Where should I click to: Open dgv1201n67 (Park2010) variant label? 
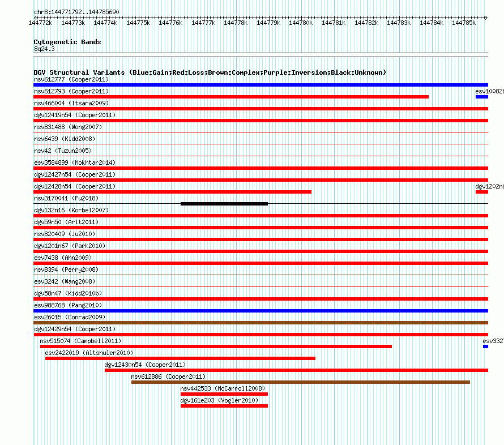[70, 246]
